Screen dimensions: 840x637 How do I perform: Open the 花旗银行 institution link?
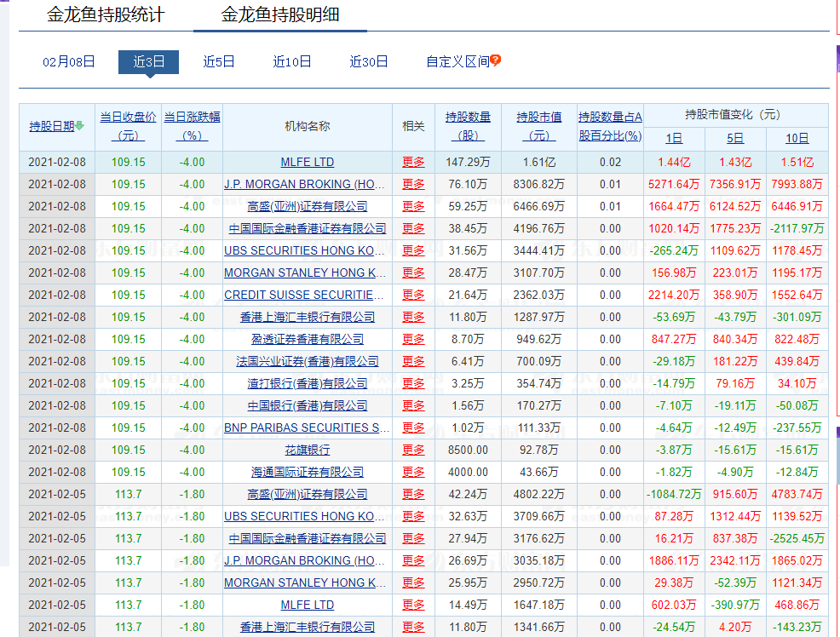pyautogui.click(x=307, y=450)
